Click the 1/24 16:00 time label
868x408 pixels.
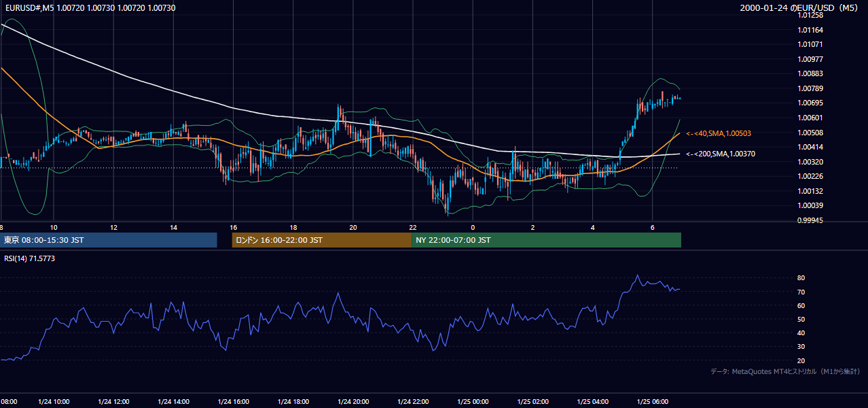pos(233,401)
